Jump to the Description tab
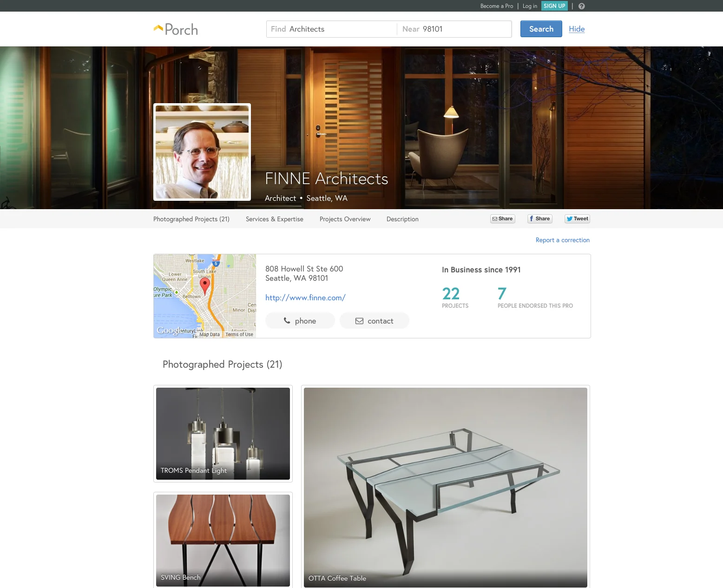This screenshot has width=723, height=588. click(x=402, y=219)
